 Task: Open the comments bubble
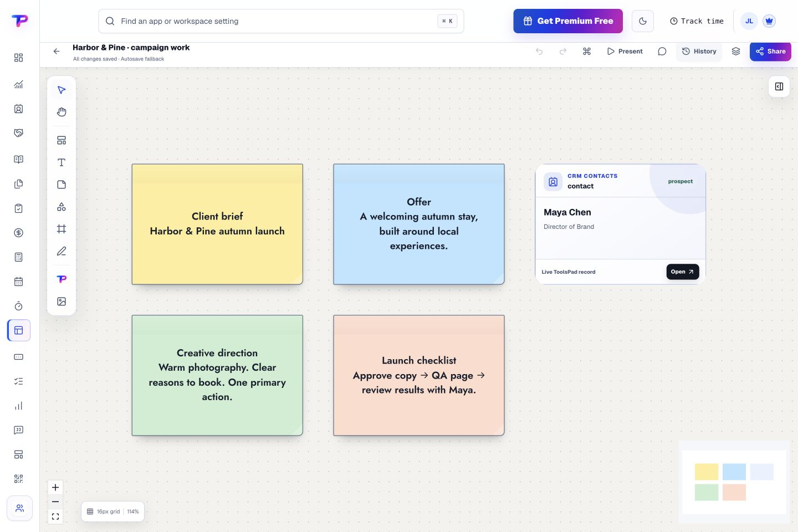(x=662, y=51)
